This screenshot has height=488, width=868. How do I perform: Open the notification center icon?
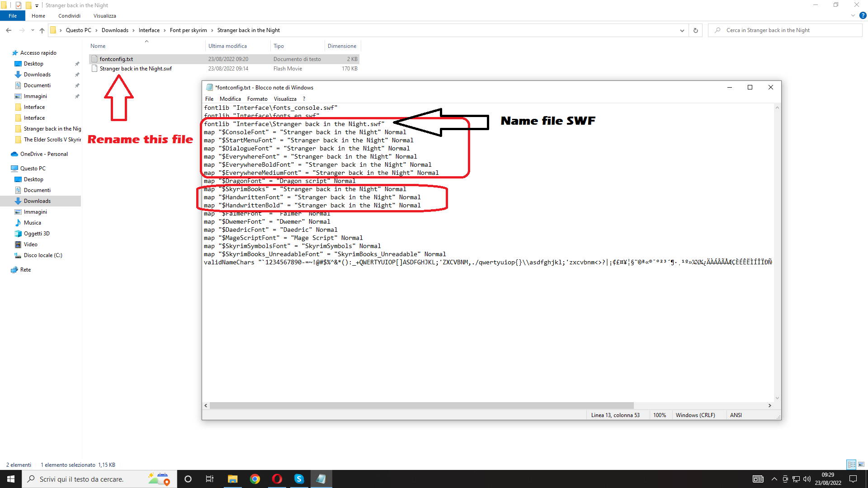point(853,479)
